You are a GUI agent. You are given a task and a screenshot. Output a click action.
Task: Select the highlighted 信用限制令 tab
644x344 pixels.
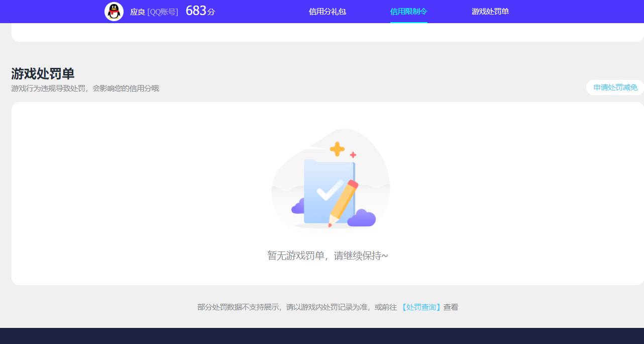pos(408,11)
